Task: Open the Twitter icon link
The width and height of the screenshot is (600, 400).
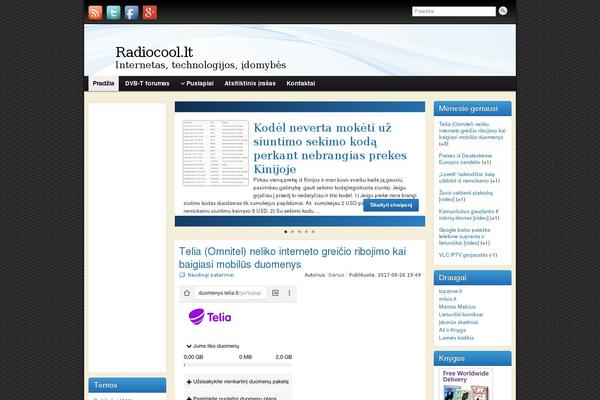Action: tap(113, 13)
